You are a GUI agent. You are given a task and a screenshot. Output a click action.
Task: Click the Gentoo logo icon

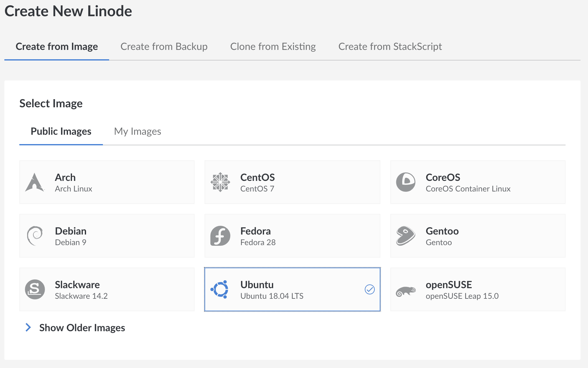click(x=406, y=236)
